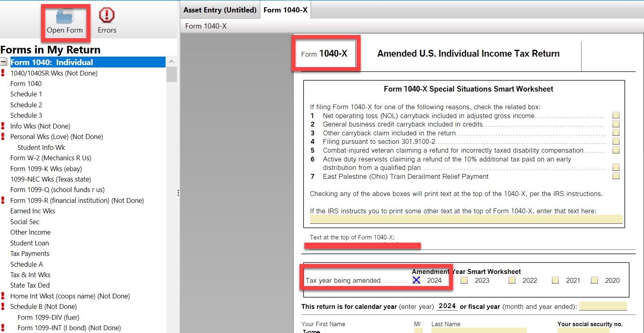This screenshot has height=333, width=644.
Task: Click the Open Form folder icon
Action: [x=65, y=16]
